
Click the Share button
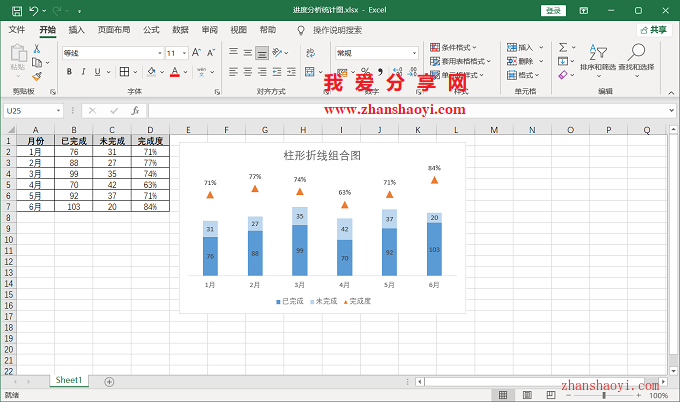click(x=654, y=30)
